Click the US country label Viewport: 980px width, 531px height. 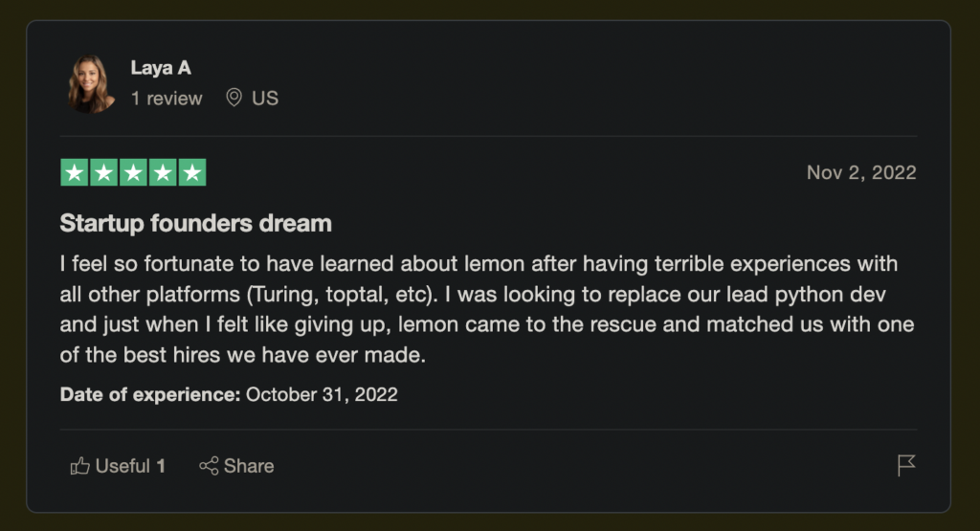(265, 99)
